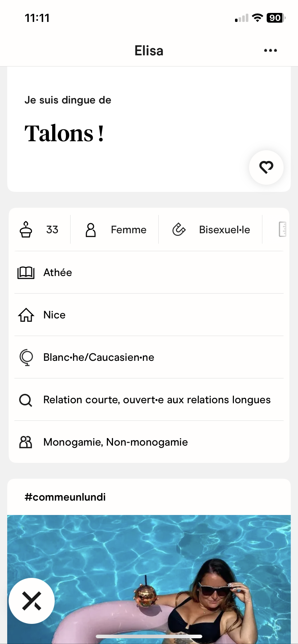
Task: Tap the birthday cake age icon
Action: tap(26, 230)
